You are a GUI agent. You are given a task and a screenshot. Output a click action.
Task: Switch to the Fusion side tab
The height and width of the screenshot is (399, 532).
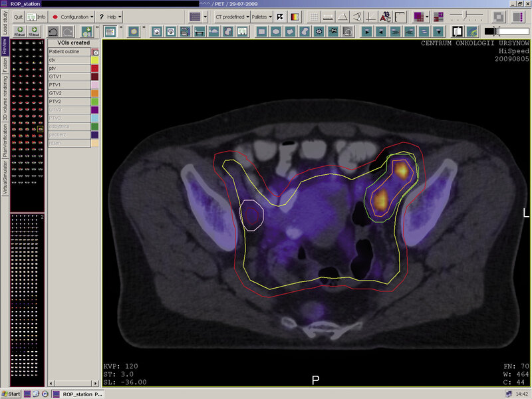[5, 65]
